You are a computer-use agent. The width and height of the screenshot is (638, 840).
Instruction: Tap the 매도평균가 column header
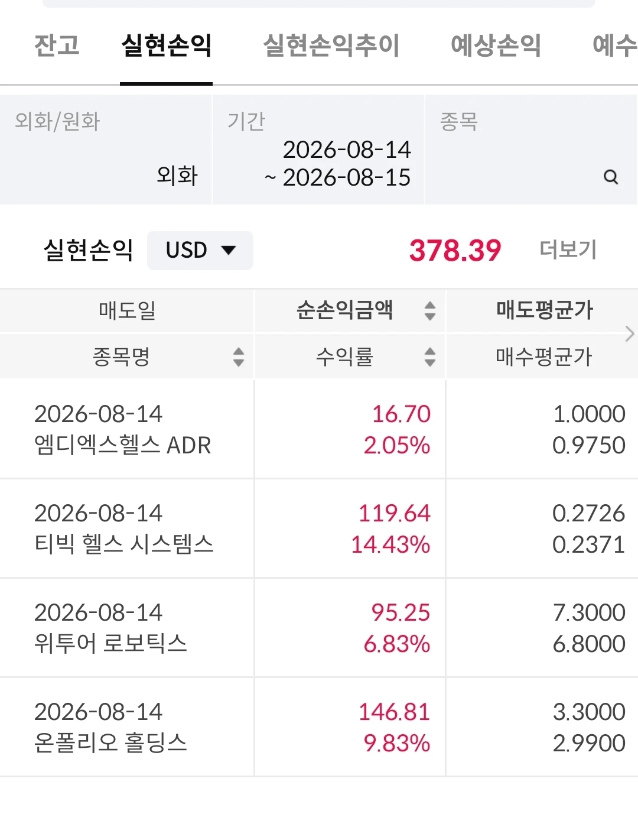544,310
